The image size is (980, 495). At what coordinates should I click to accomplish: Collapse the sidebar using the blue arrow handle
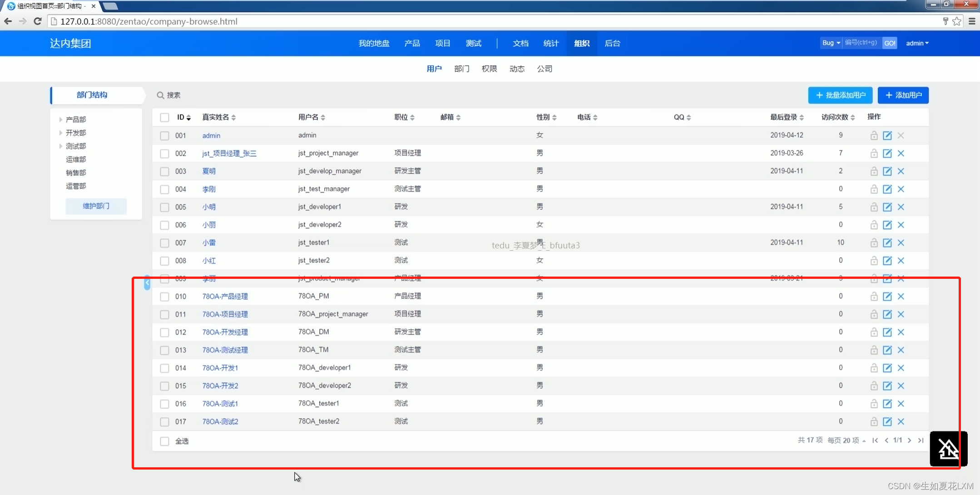[x=147, y=282]
